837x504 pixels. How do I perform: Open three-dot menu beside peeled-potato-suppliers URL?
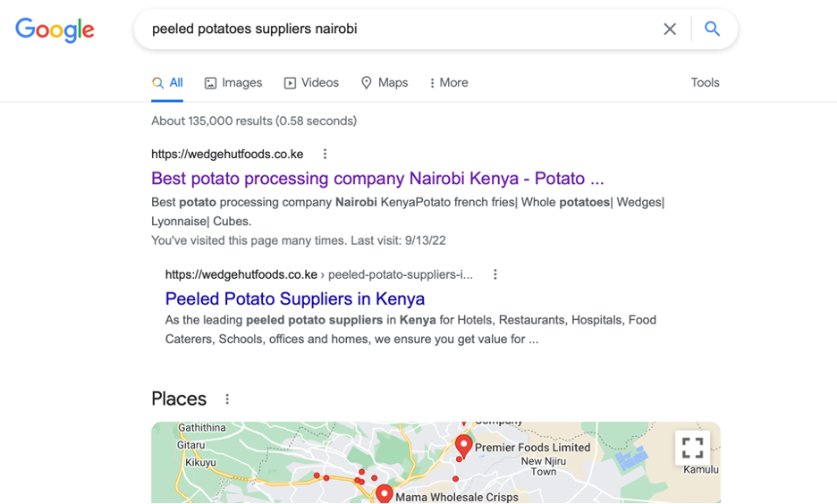coord(495,274)
